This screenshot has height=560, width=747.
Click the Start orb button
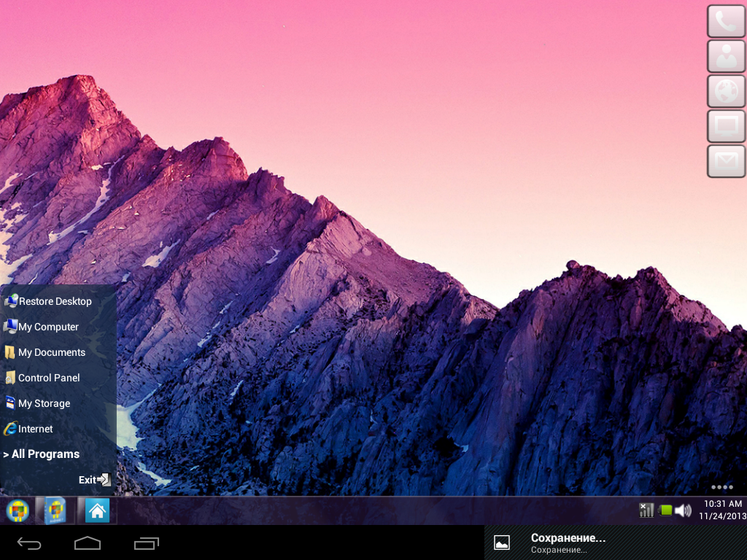point(18,511)
